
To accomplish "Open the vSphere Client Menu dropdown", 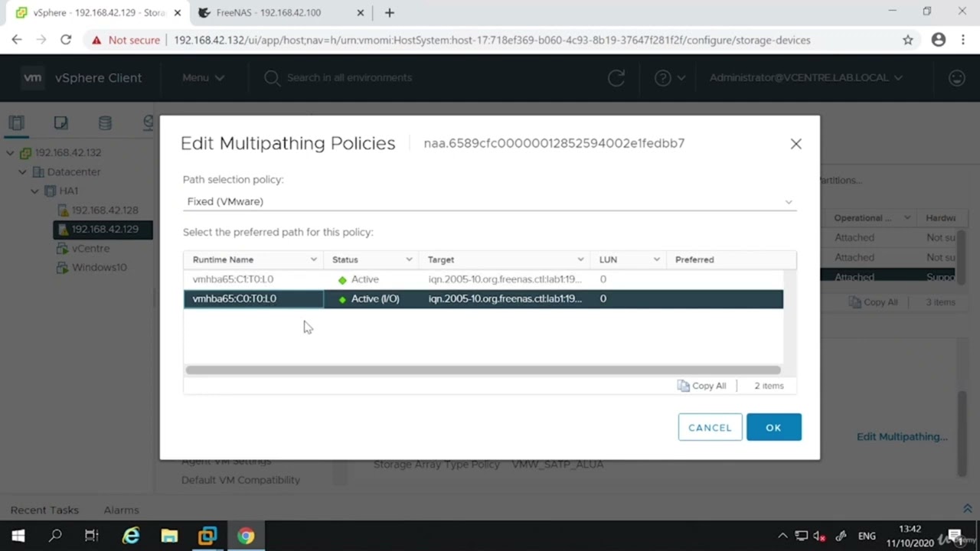I will pos(203,77).
